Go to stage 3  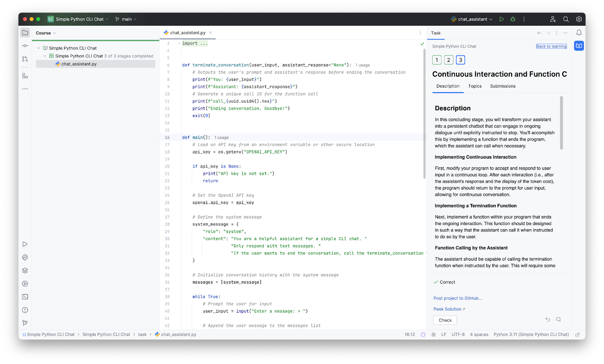[x=460, y=60]
